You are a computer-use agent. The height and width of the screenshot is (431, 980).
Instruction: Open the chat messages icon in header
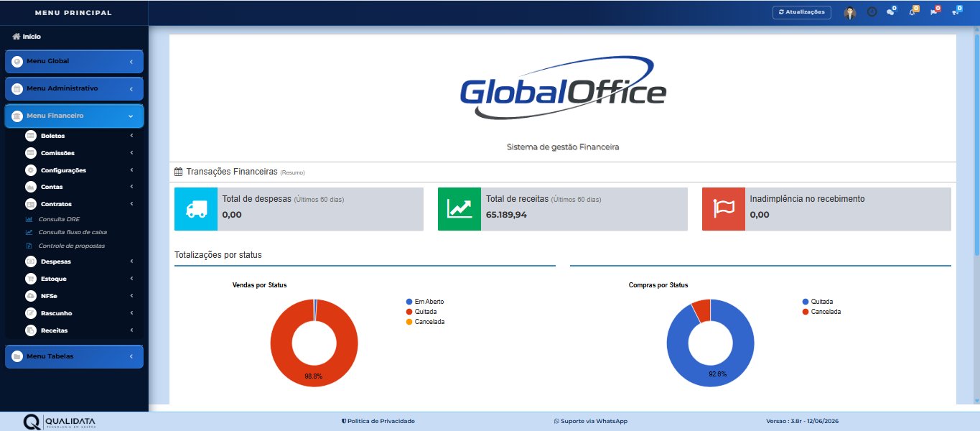coord(891,11)
